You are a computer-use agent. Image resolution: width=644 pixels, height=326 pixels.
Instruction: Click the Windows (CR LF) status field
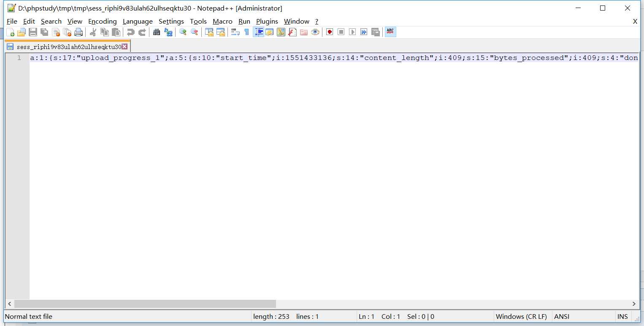tap(521, 316)
